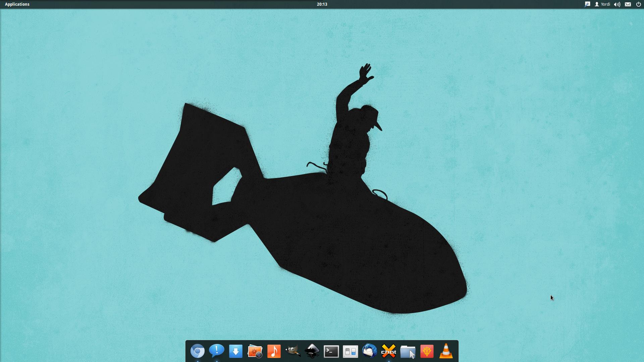Viewport: 644px width, 362px height.
Task: Open the Files folder manager in the dock
Action: coord(408,352)
